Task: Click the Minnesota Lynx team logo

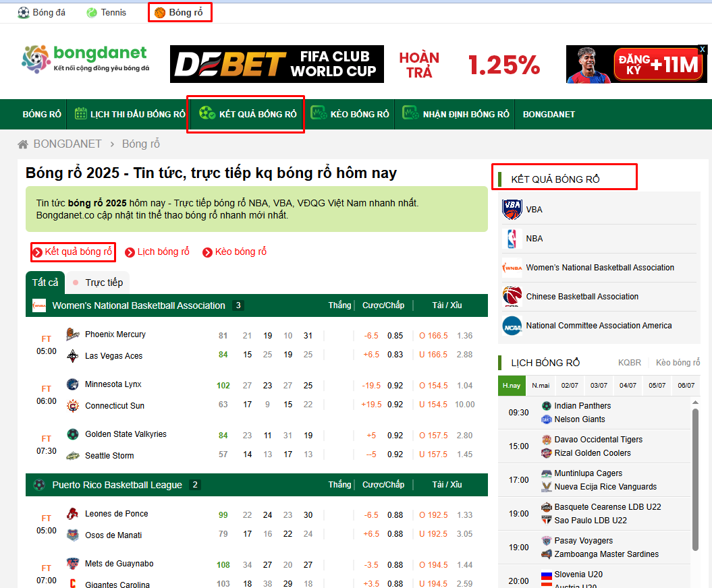Action: (x=73, y=384)
